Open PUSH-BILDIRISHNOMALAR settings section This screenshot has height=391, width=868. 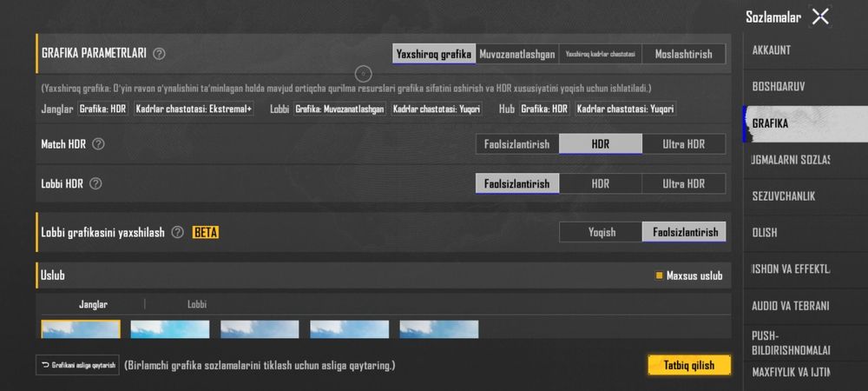pyautogui.click(x=806, y=343)
